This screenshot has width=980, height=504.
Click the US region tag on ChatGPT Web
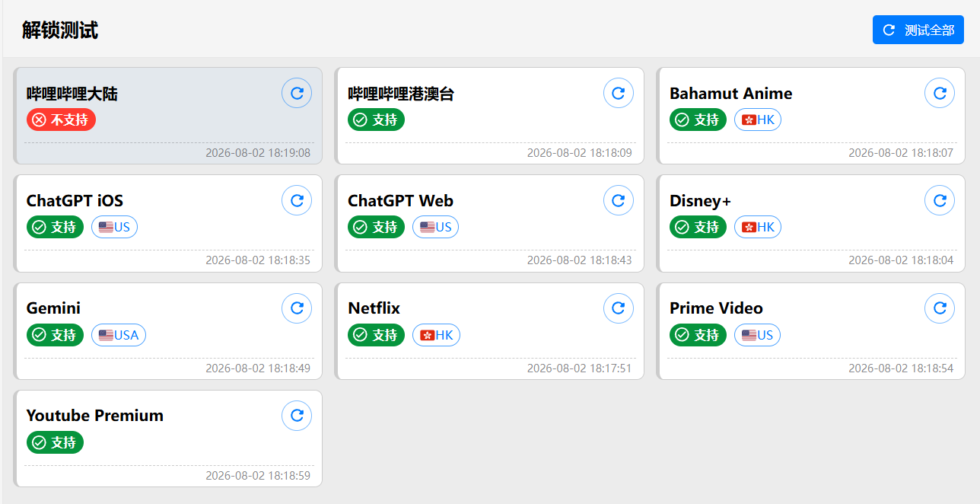(x=435, y=227)
